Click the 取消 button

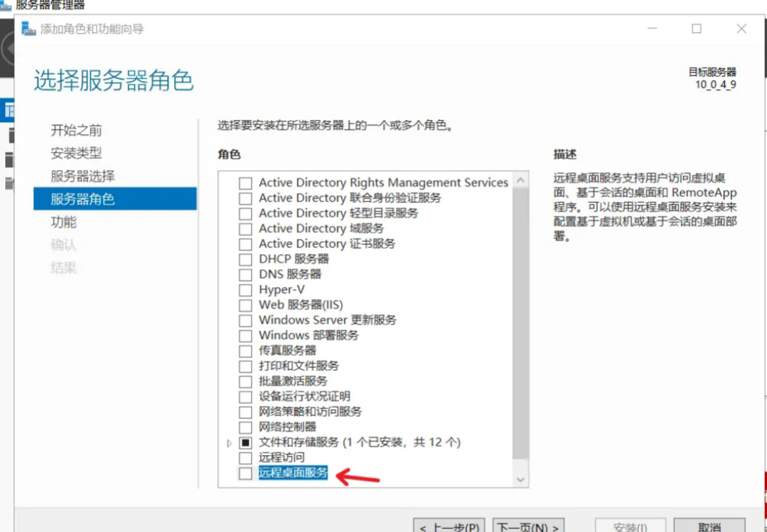tap(710, 524)
